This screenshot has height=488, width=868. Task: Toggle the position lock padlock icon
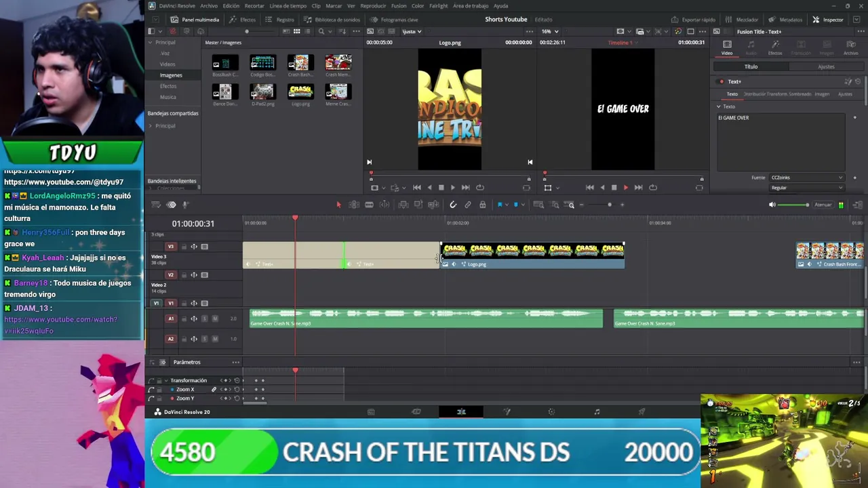(482, 205)
